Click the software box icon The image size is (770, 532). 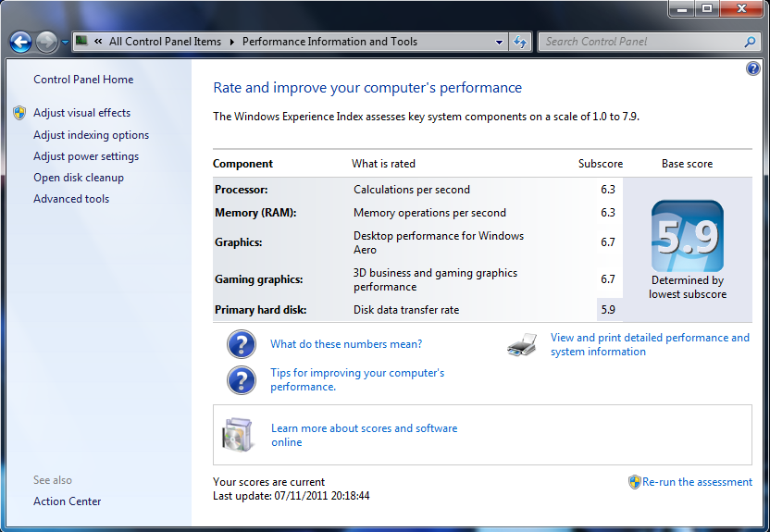tap(238, 435)
